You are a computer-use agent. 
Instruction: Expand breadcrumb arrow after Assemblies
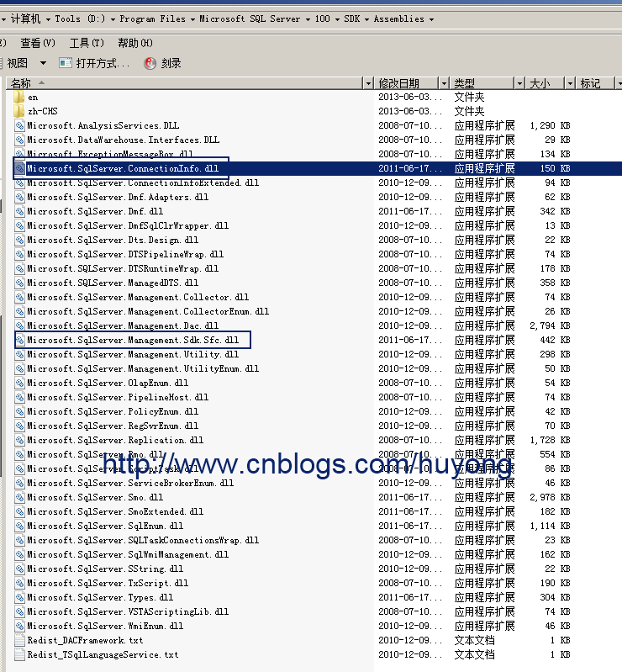tap(431, 19)
